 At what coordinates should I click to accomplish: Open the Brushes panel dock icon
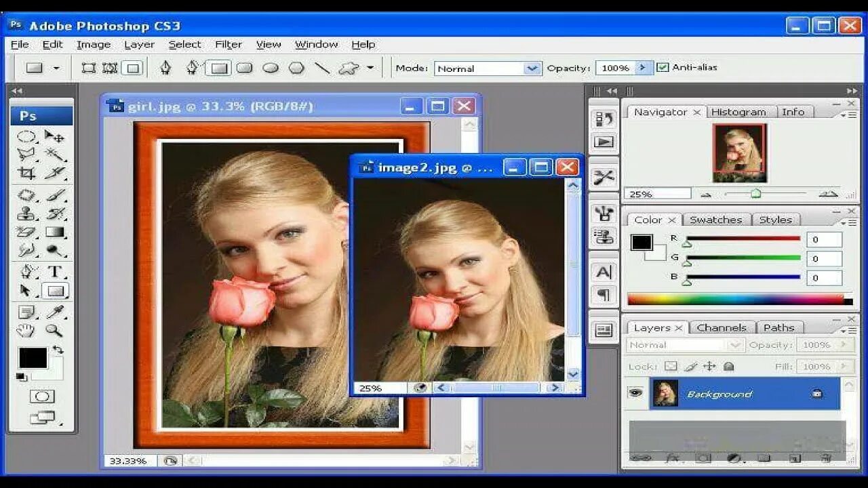coord(604,214)
